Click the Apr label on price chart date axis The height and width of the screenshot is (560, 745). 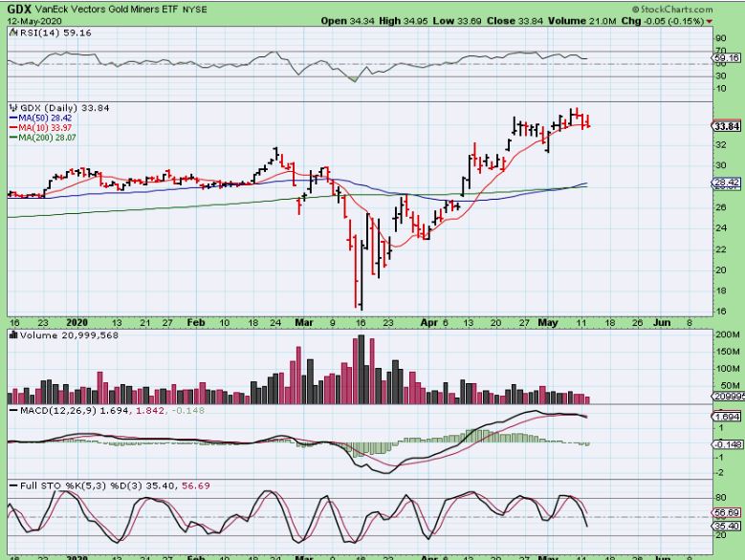click(x=429, y=322)
